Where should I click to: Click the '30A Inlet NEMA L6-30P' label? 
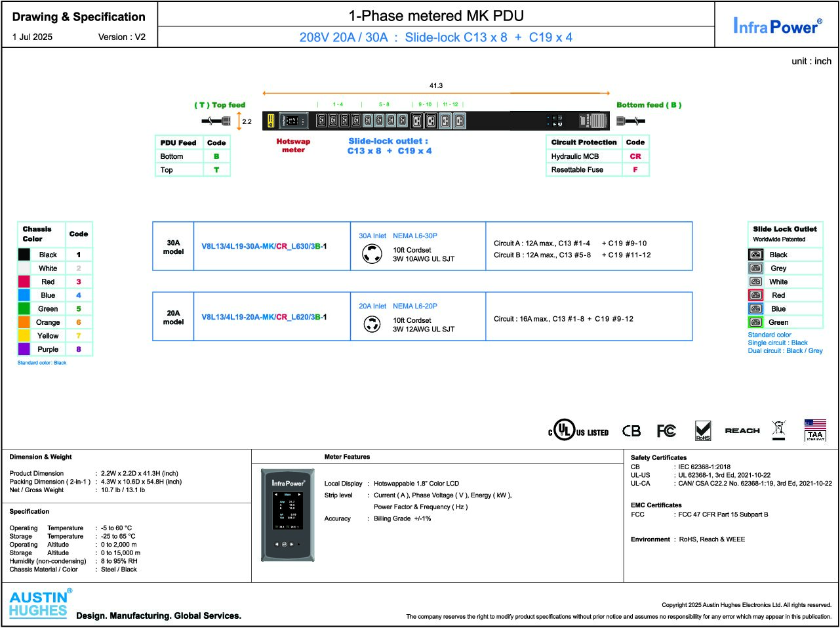(x=398, y=236)
